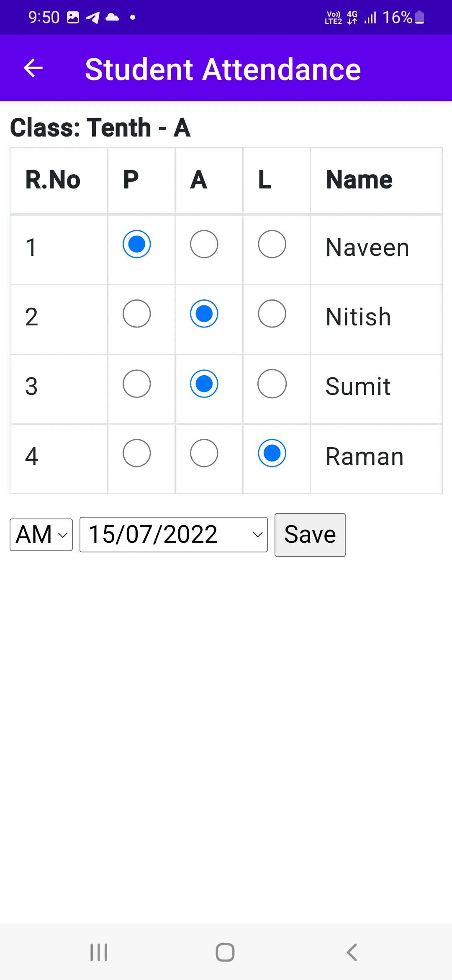Click the Save button

310,535
